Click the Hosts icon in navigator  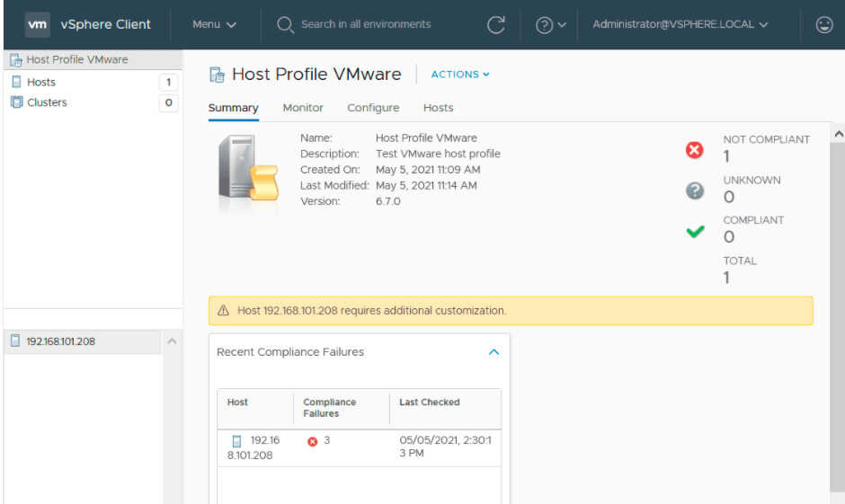[17, 82]
